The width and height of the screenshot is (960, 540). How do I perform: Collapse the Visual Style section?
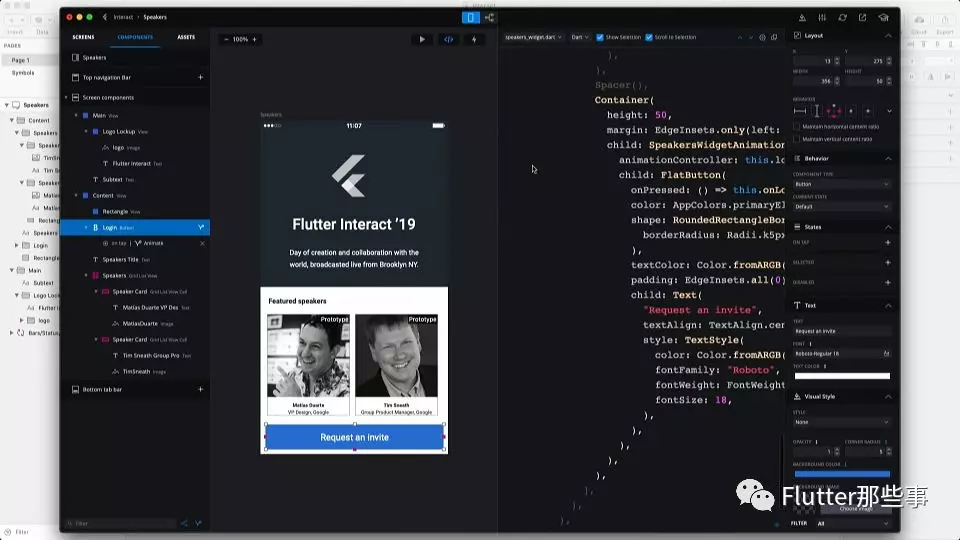click(x=888, y=397)
